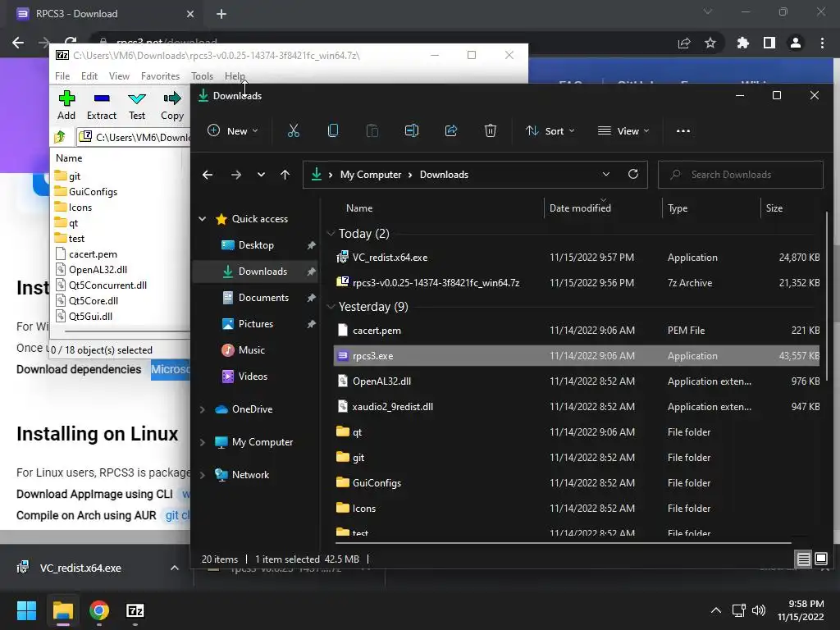This screenshot has height=630, width=840.
Task: Open the New dropdown in Explorer
Action: pyautogui.click(x=233, y=130)
